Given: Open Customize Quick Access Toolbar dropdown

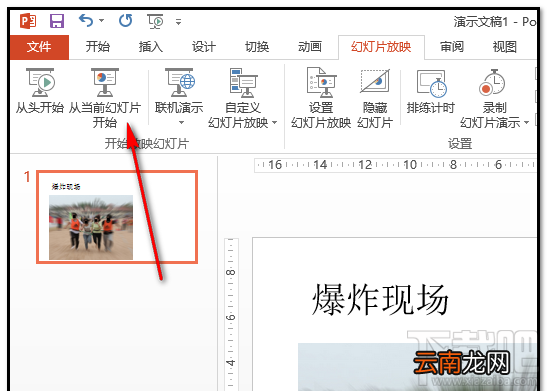Looking at the screenshot, I should pyautogui.click(x=178, y=22).
